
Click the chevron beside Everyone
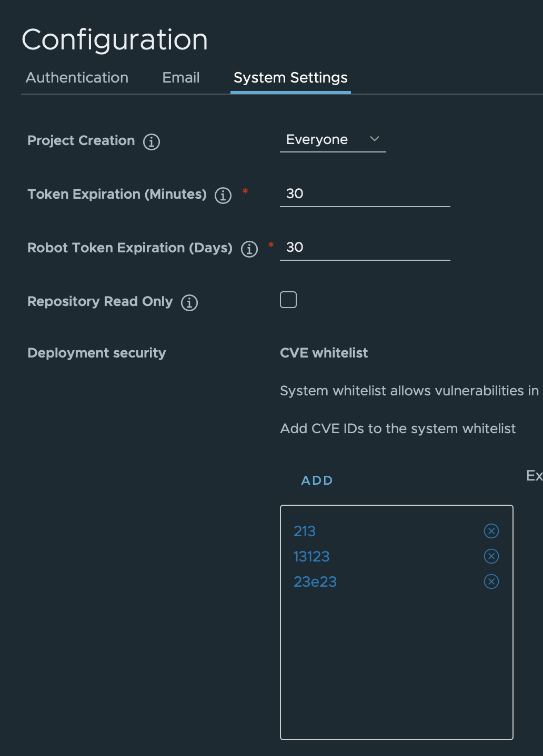(x=374, y=140)
